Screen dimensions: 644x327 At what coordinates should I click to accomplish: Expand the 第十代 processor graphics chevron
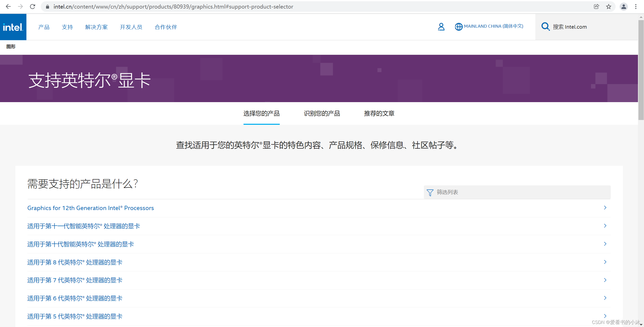605,244
